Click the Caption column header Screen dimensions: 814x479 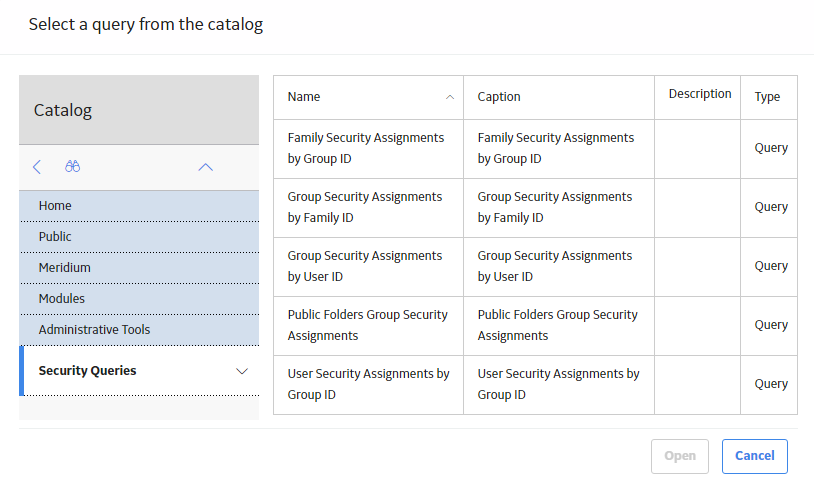pos(559,98)
